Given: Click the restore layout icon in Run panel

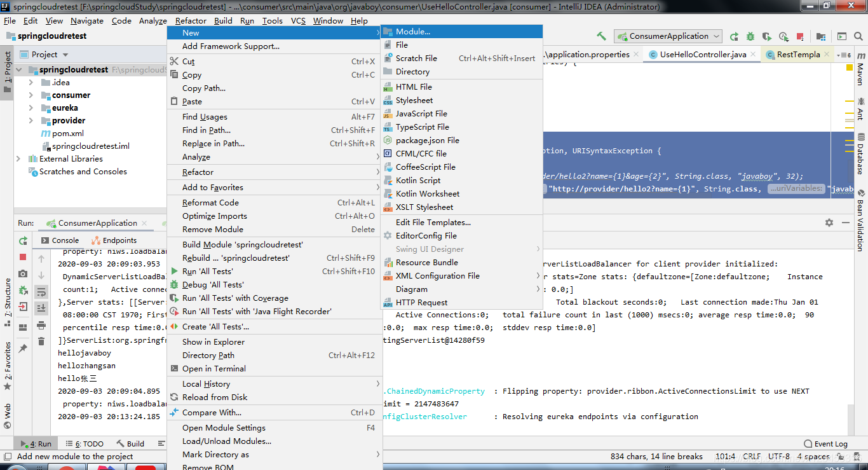Looking at the screenshot, I should (x=23, y=328).
